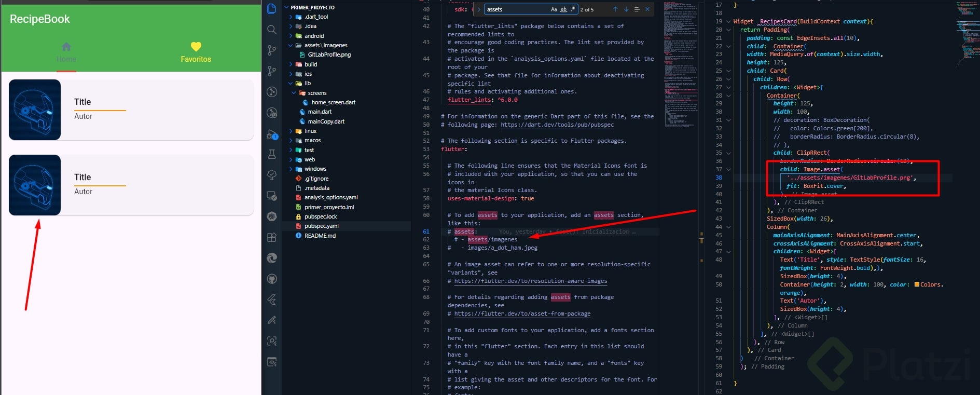
Task: Open the GitHub view in the activity bar
Action: coord(271,279)
